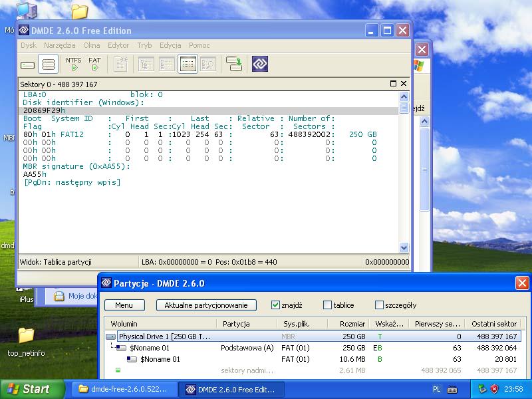
Task: Click the safely-remove-hardware tray icon
Action: pyautogui.click(x=481, y=389)
